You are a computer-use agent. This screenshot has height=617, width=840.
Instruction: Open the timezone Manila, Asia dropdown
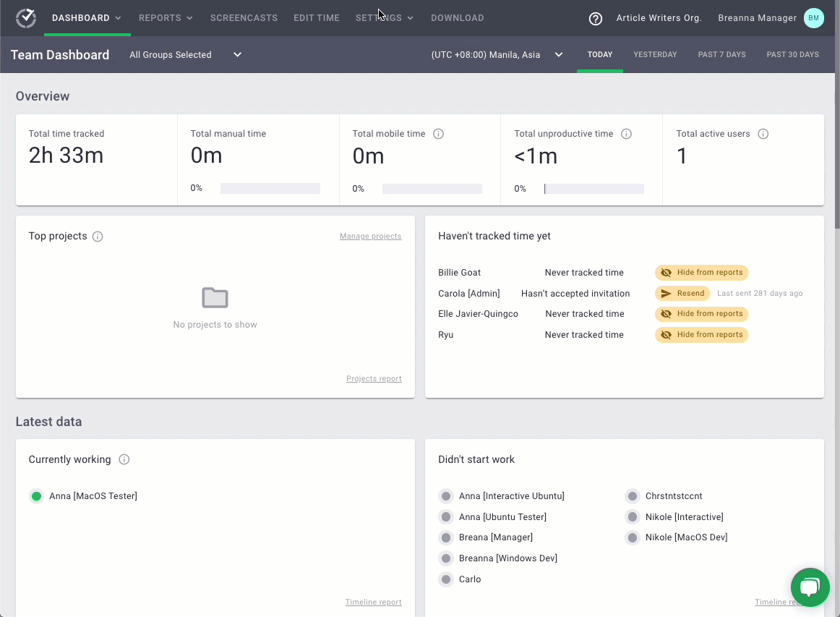[x=497, y=55]
